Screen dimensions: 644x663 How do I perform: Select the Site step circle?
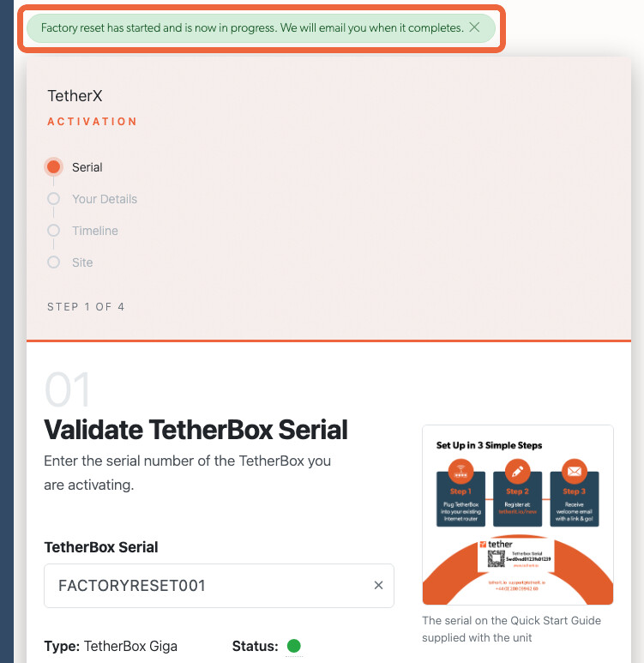click(x=54, y=262)
